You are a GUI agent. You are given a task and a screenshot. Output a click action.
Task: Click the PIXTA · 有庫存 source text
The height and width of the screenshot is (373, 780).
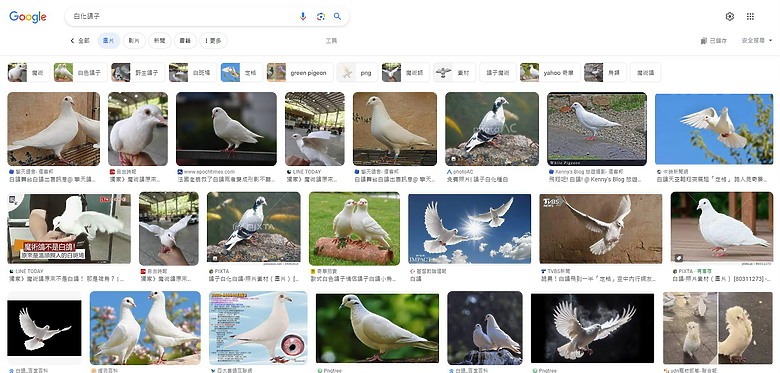click(x=695, y=272)
